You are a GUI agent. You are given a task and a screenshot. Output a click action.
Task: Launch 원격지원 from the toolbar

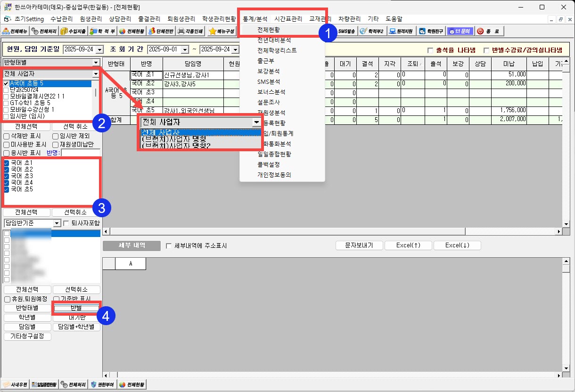[x=402, y=32]
